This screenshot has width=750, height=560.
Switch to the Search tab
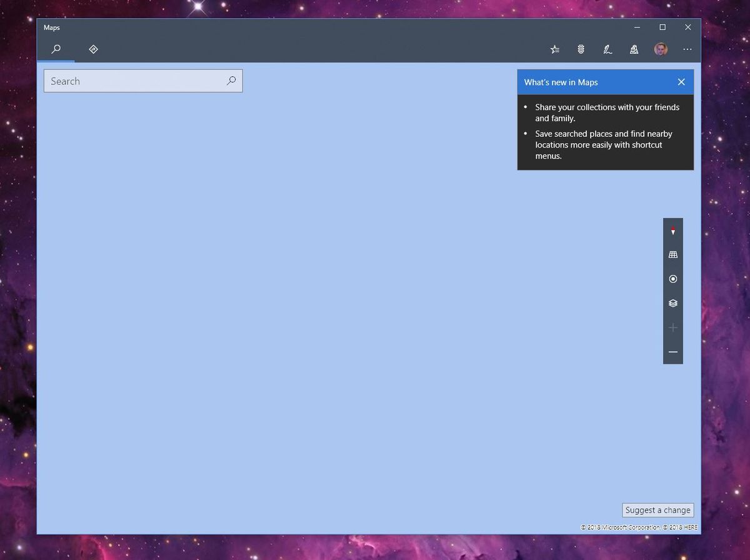(56, 49)
